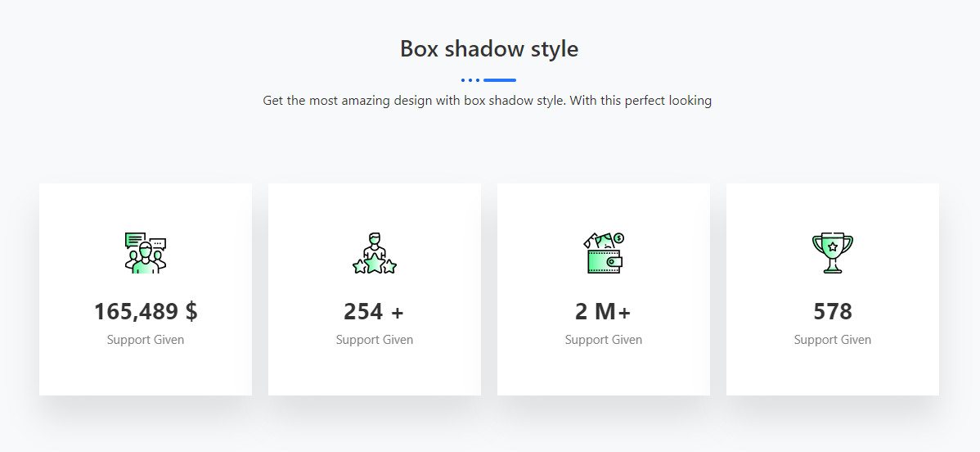The image size is (980, 452).
Task: Click the three blue dots under the heading
Action: (x=470, y=80)
